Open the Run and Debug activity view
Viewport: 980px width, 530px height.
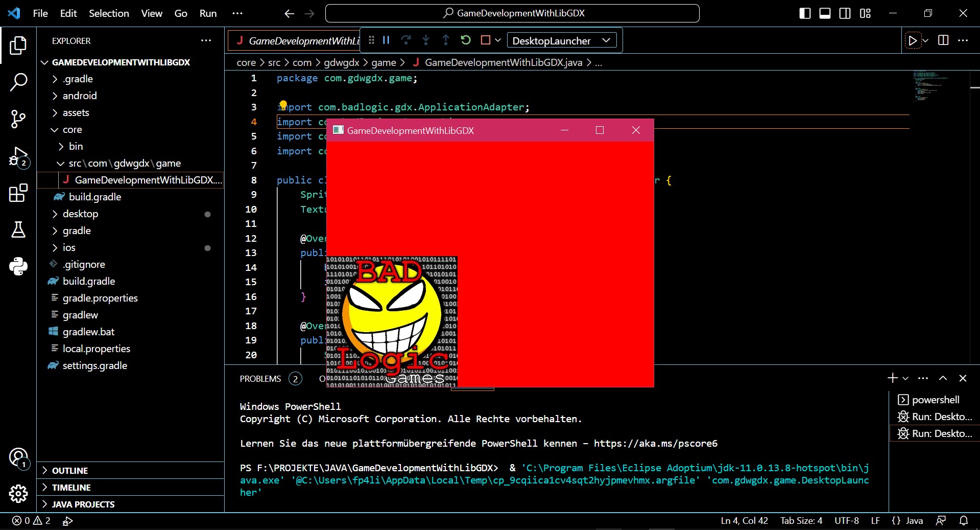pyautogui.click(x=18, y=156)
